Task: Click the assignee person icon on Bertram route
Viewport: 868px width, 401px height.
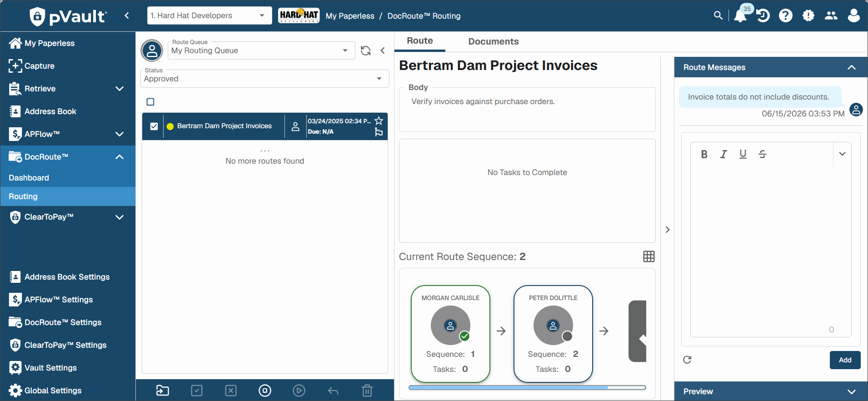Action: click(x=295, y=126)
